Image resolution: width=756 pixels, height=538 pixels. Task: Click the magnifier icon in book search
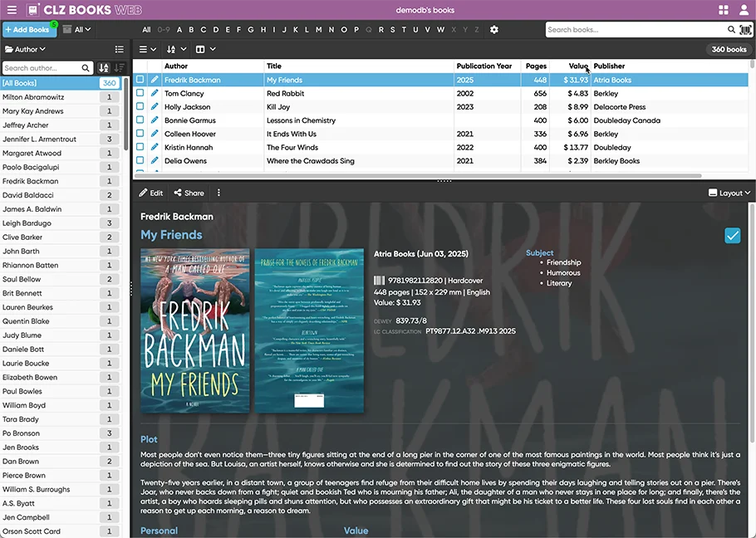pos(731,29)
